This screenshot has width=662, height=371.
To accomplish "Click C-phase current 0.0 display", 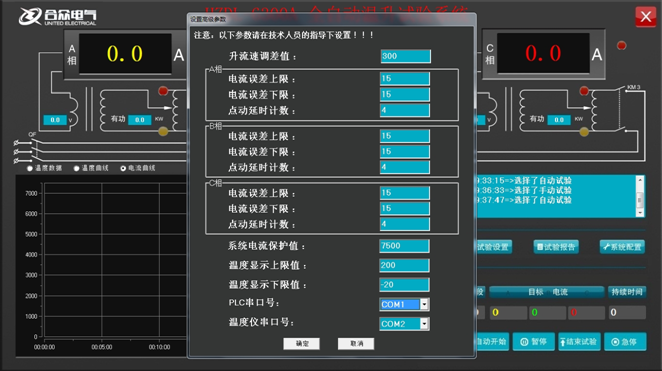I will tap(543, 54).
